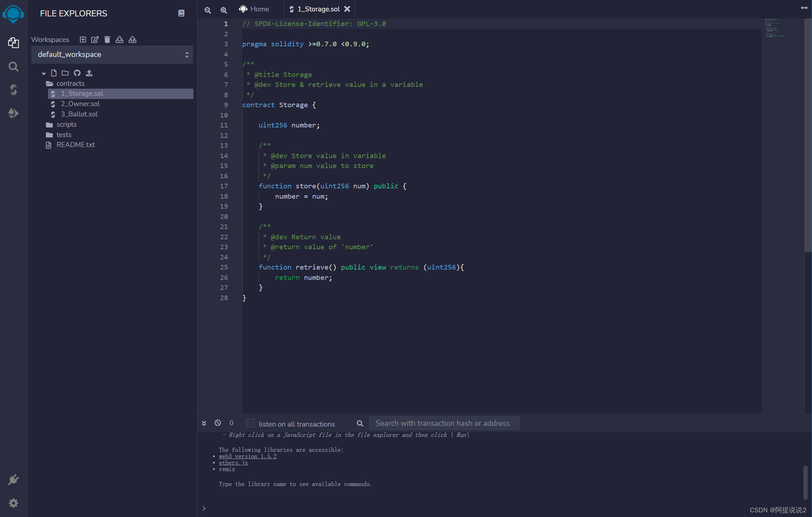Click the create workspace plus icon

coord(83,40)
